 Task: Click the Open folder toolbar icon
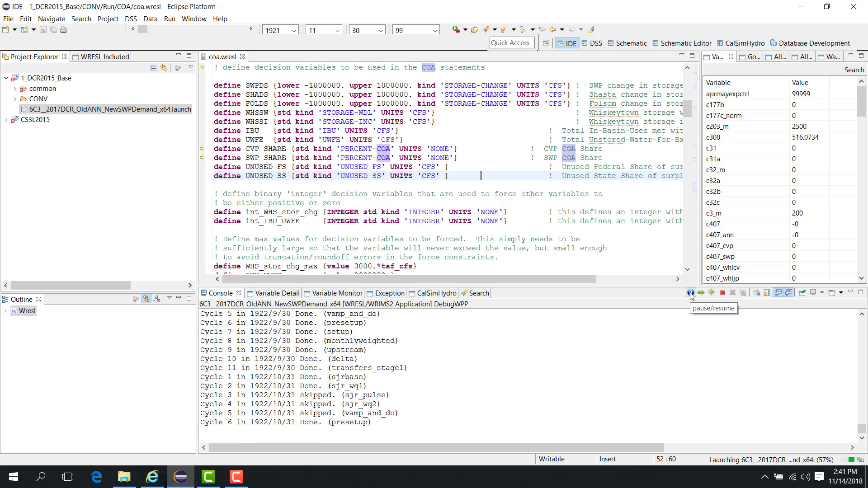(474, 30)
